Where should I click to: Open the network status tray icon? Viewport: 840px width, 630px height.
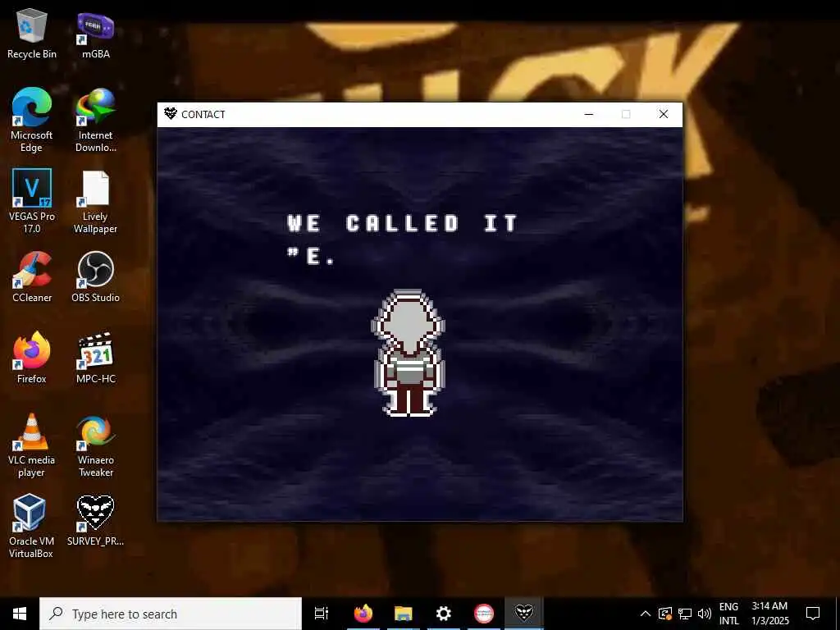point(685,614)
